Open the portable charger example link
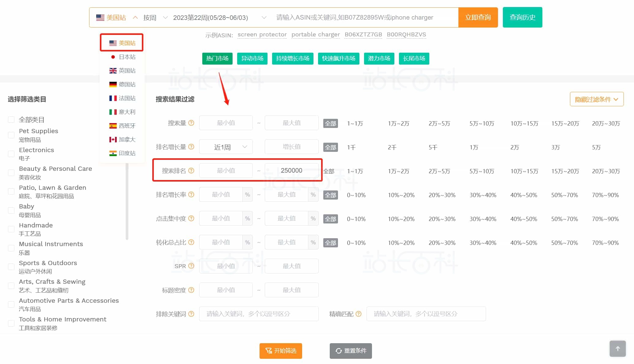Screen dimensions: 634x364 tap(315, 35)
